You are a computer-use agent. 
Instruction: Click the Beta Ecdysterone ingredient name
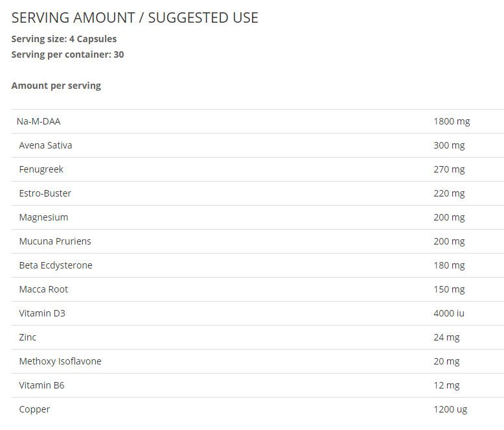(x=56, y=265)
